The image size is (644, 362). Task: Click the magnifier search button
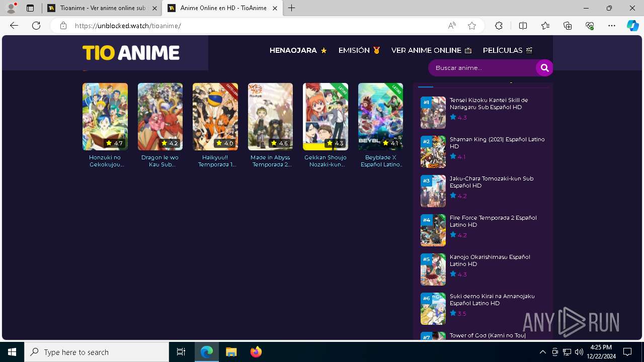point(544,68)
